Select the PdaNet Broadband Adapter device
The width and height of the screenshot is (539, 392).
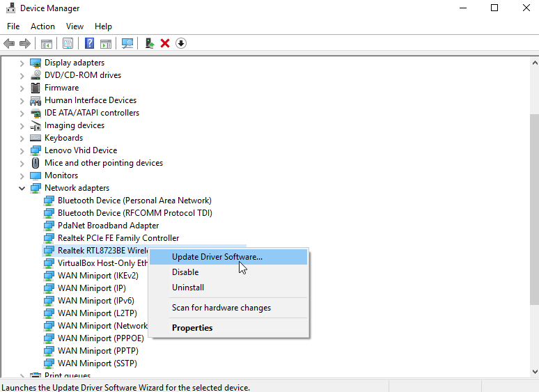pyautogui.click(x=108, y=226)
